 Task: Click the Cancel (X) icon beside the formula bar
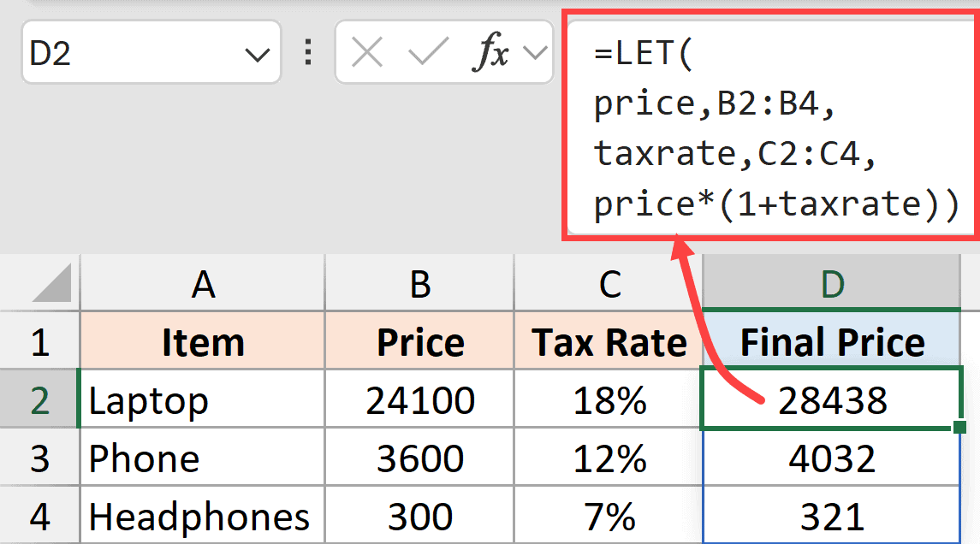coord(368,52)
